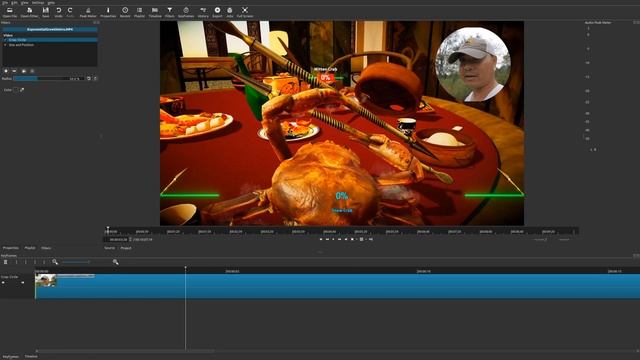The width and height of the screenshot is (640, 360).
Task: Zoom out the keyframes timeline
Action: [55, 262]
